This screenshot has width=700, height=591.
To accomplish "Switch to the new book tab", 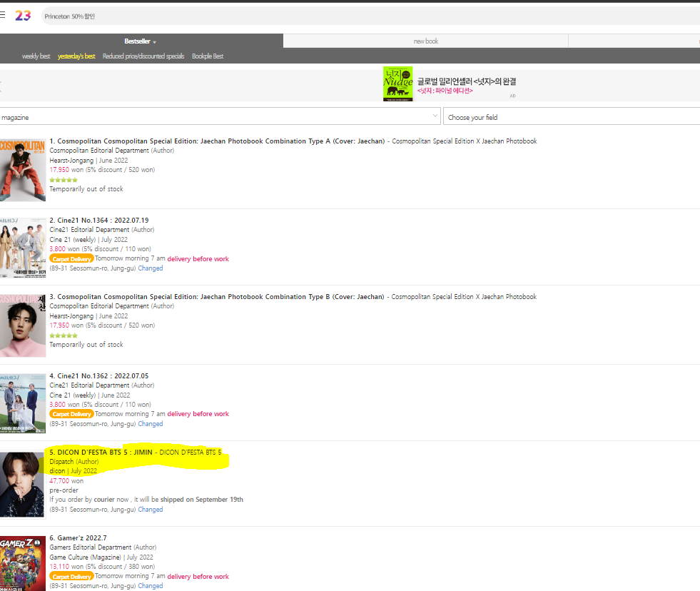I will click(x=425, y=41).
